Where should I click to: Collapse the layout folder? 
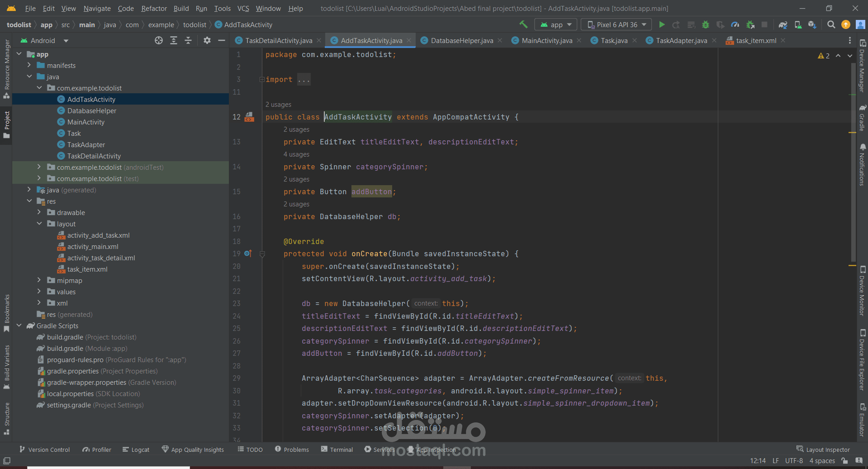39,224
